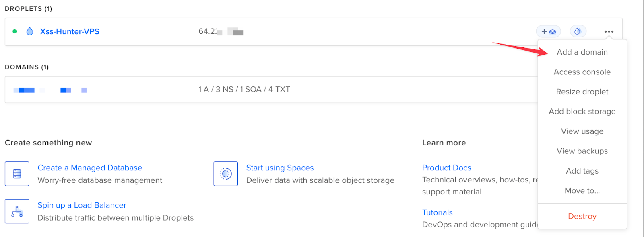The image size is (644, 237).
Task: Select Resize droplet option
Action: [x=582, y=92]
